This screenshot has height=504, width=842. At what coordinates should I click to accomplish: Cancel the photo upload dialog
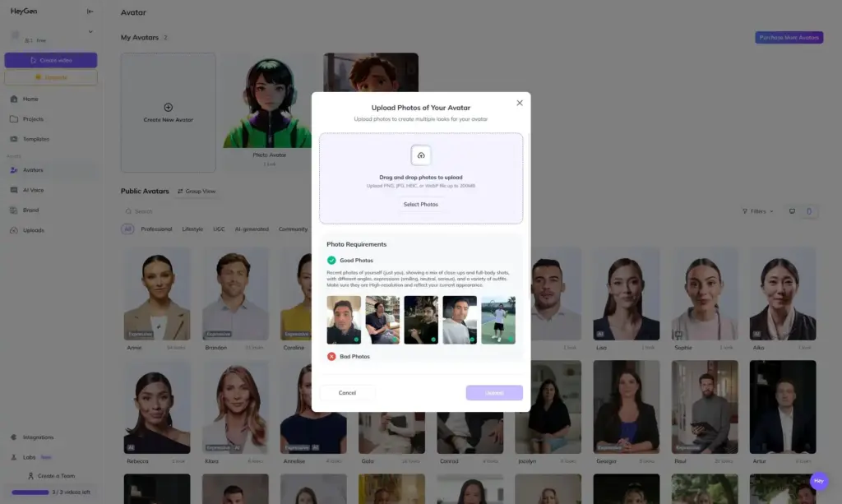pyautogui.click(x=348, y=393)
